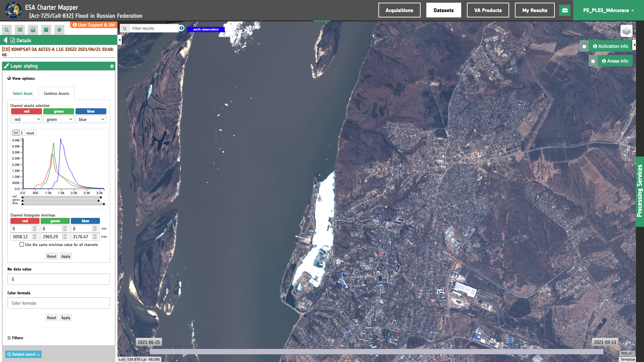644x362 pixels.
Task: Click the red min value stepper
Action: tap(35, 229)
